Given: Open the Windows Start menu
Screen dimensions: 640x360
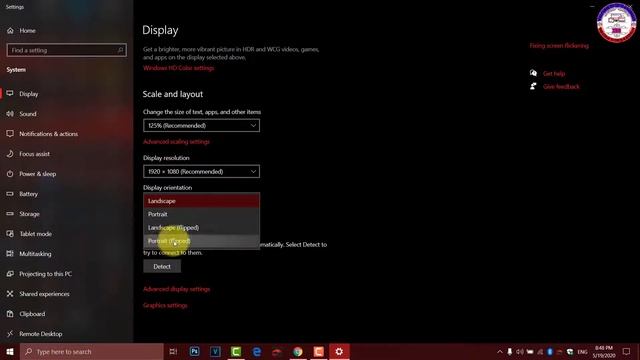Looking at the screenshot, I should tap(10, 351).
